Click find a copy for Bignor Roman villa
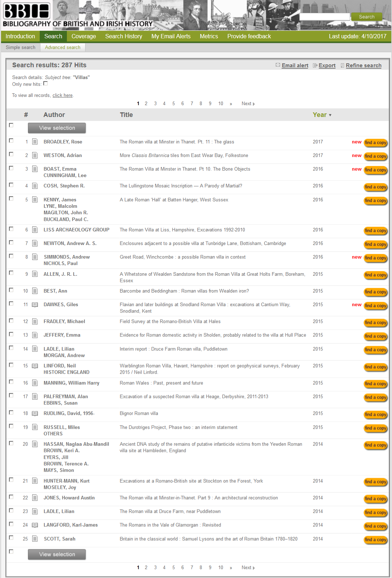The image size is (392, 578). coord(375,415)
